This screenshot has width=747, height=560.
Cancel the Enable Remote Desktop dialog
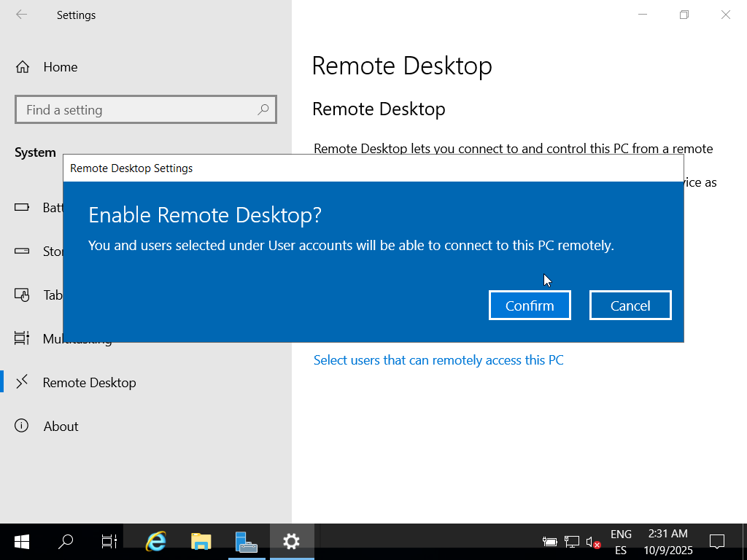(630, 306)
